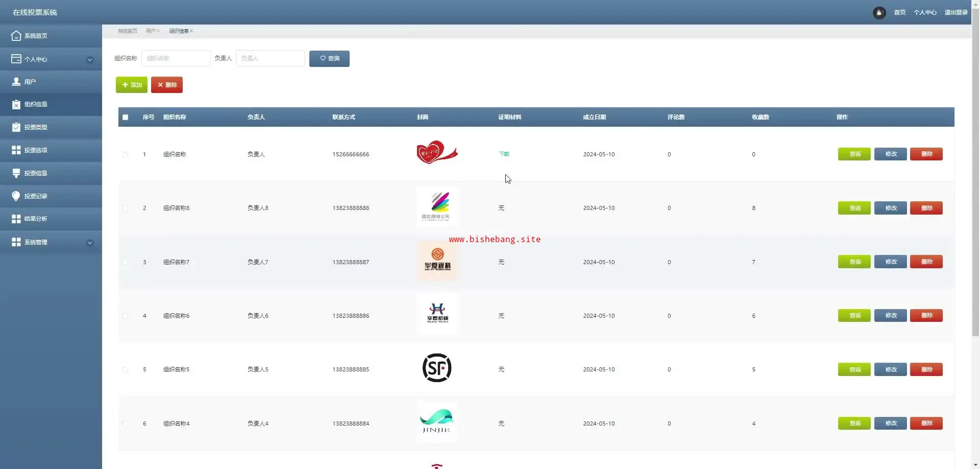This screenshot has height=469, width=980.
Task: Tick the checkbox for 组织名称6 row
Action: pos(125,316)
